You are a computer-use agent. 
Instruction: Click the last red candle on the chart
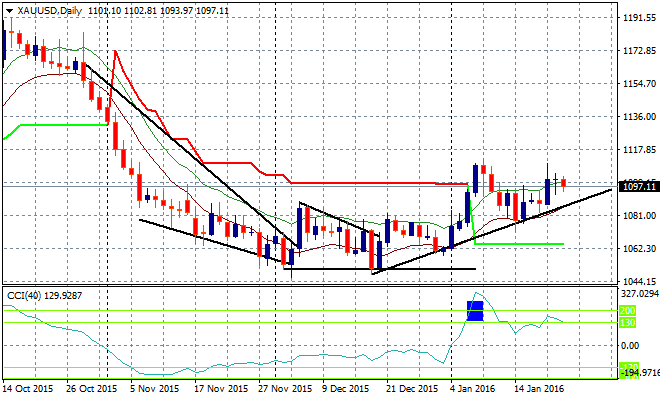point(563,182)
